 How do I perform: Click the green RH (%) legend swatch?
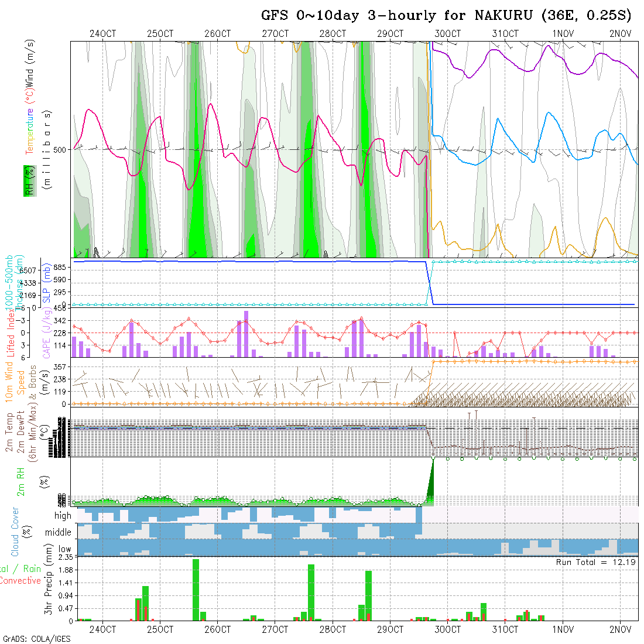27,180
